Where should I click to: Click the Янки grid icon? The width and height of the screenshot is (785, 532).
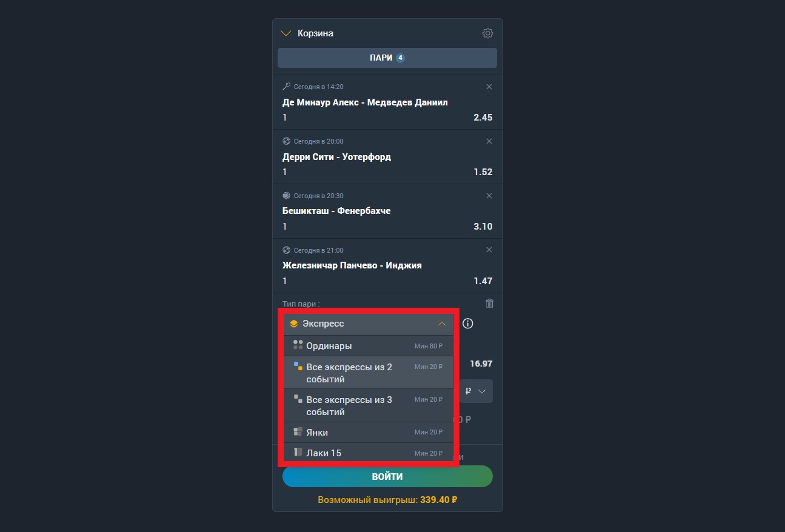click(298, 431)
